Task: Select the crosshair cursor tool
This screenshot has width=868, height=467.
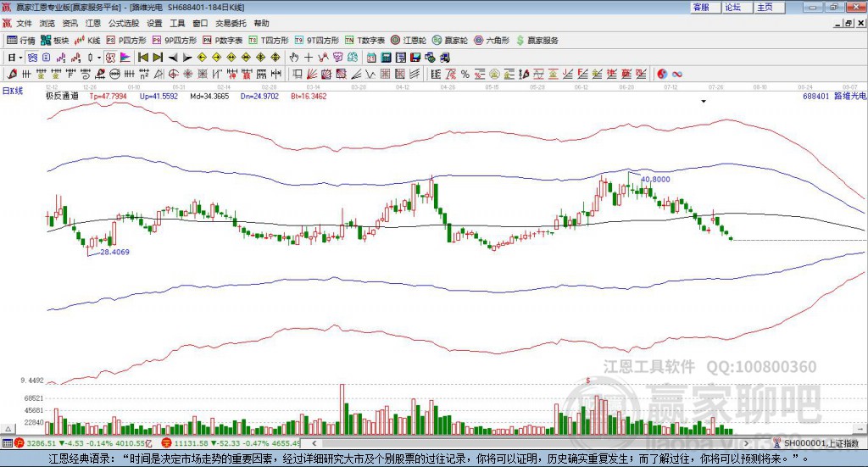Action: (309, 58)
